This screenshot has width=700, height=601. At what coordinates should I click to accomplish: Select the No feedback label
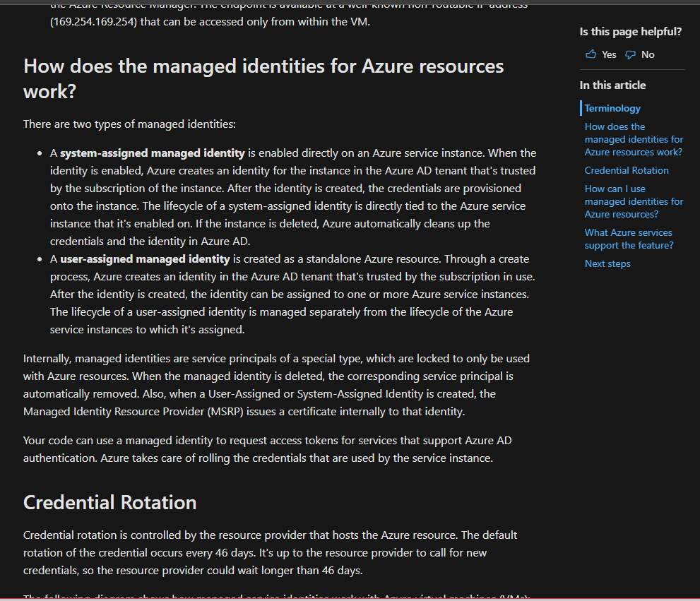pos(648,54)
